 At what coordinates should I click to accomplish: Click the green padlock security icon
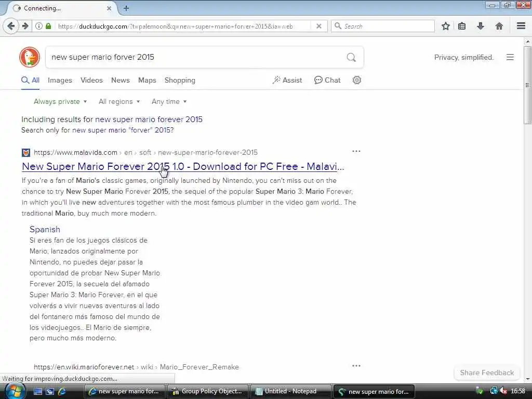[48, 26]
